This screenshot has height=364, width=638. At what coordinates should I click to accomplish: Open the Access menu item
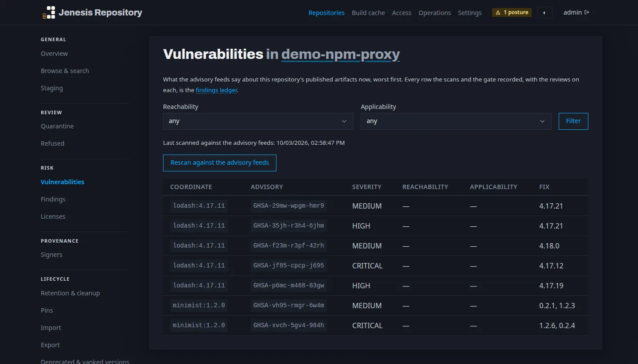402,13
